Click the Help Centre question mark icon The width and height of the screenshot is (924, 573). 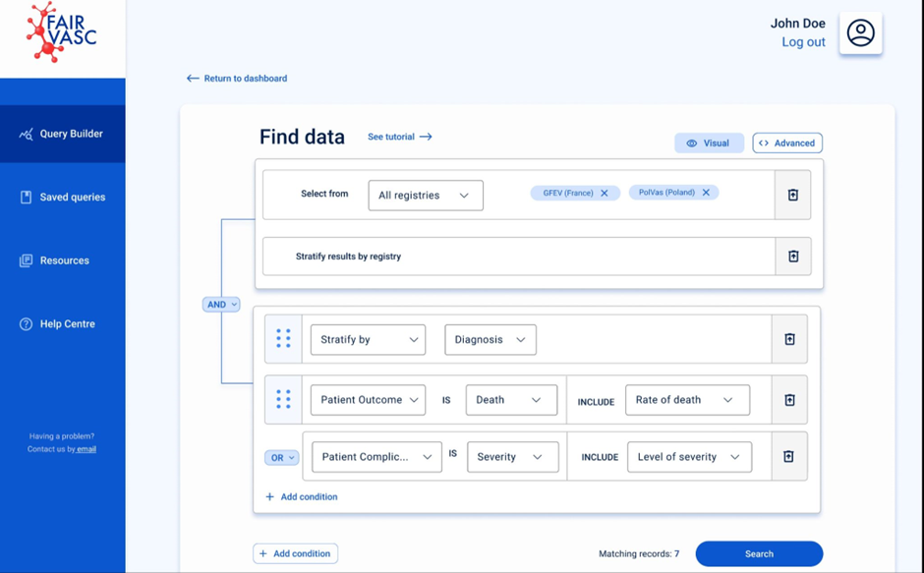coord(26,323)
